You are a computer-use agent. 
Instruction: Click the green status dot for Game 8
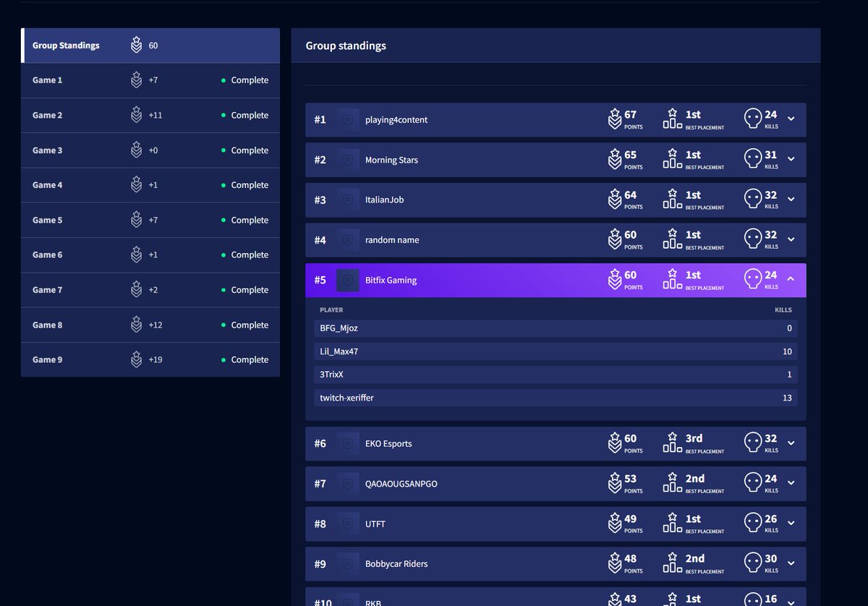click(224, 325)
